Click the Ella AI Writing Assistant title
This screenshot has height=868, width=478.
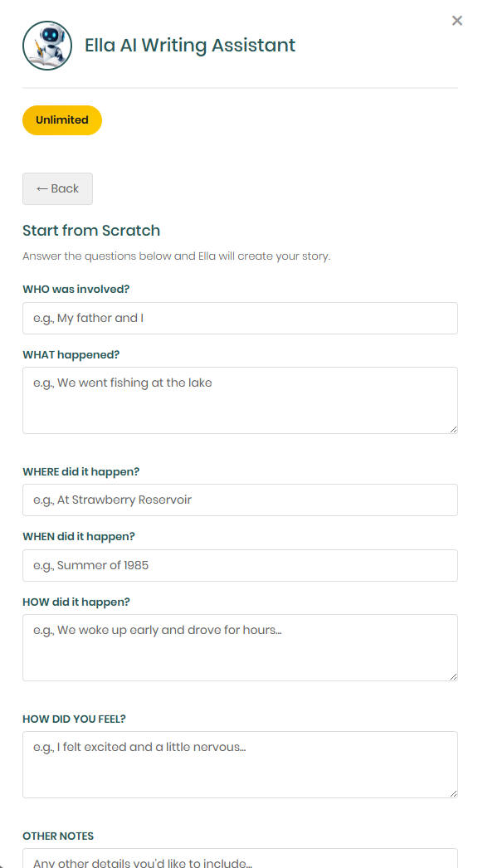click(189, 45)
